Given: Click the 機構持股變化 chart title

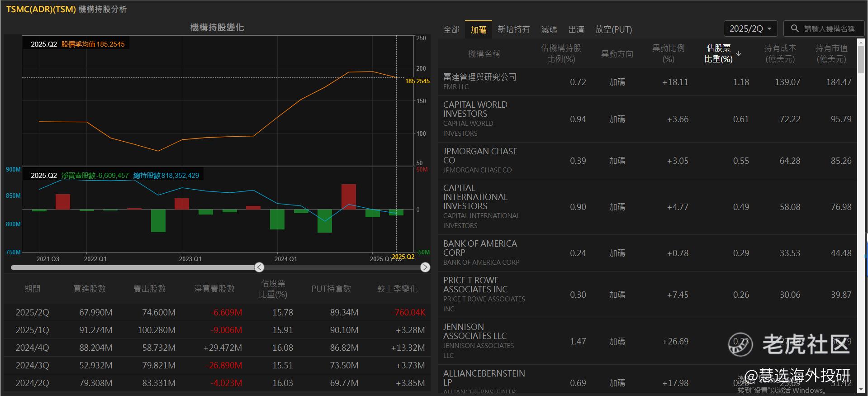Looking at the screenshot, I should (217, 28).
